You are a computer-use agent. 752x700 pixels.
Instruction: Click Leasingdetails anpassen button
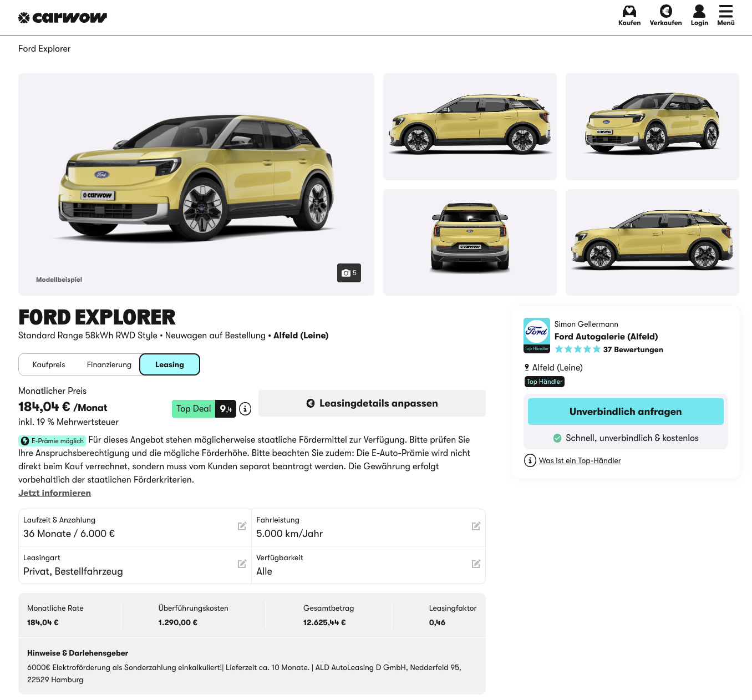[372, 403]
